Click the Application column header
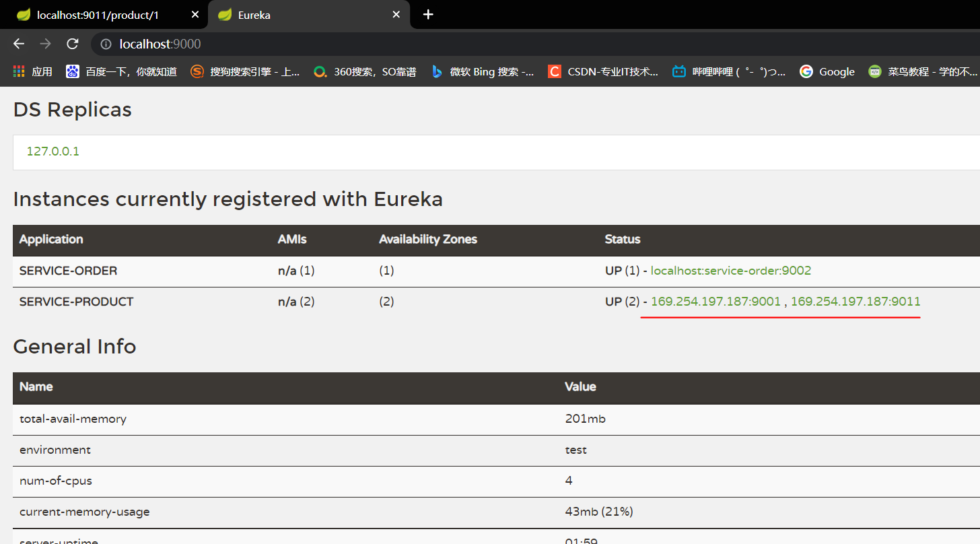 [51, 240]
